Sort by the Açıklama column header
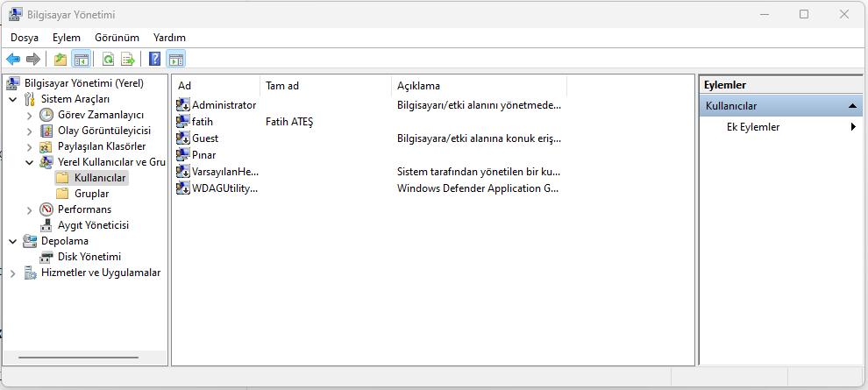 tap(480, 86)
